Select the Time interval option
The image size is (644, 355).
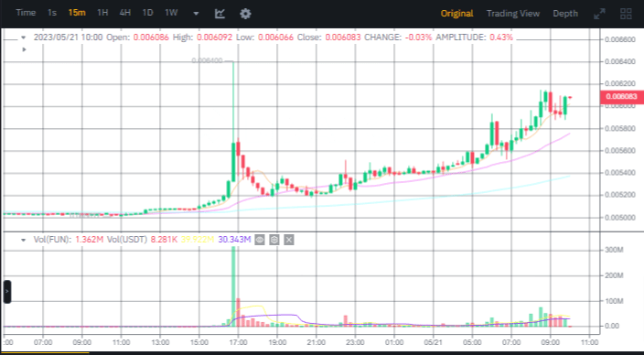[26, 13]
